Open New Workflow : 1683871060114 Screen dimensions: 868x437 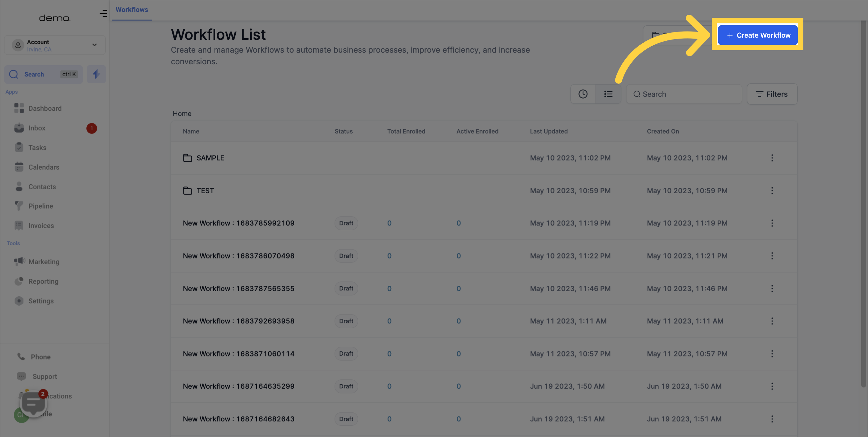coord(239,354)
